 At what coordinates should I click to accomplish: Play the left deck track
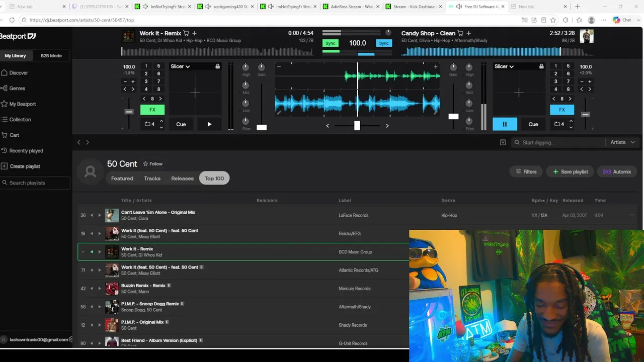coord(209,124)
